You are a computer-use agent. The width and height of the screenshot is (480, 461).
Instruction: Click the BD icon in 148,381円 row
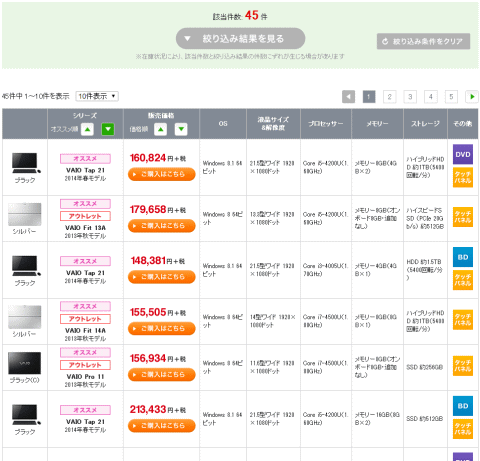pyautogui.click(x=463, y=257)
